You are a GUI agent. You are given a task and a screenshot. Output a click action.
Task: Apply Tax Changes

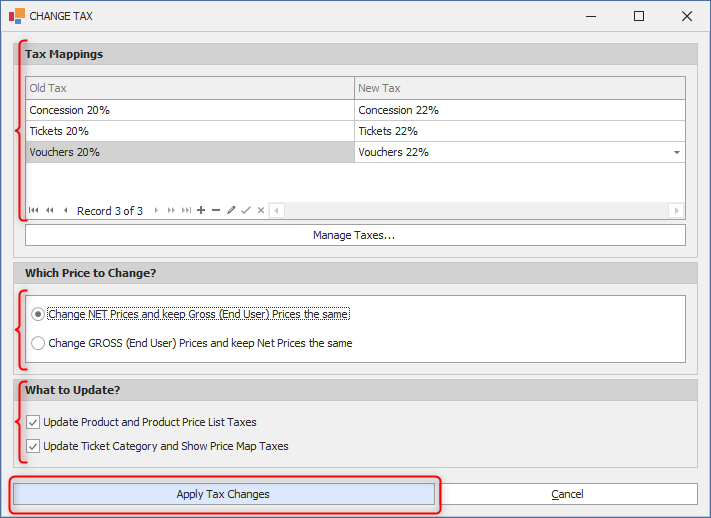pos(224,494)
